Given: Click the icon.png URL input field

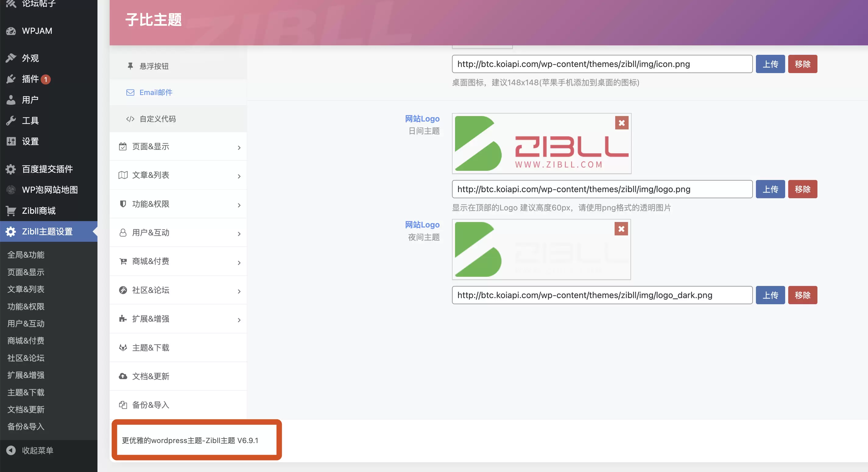Looking at the screenshot, I should pyautogui.click(x=602, y=64).
